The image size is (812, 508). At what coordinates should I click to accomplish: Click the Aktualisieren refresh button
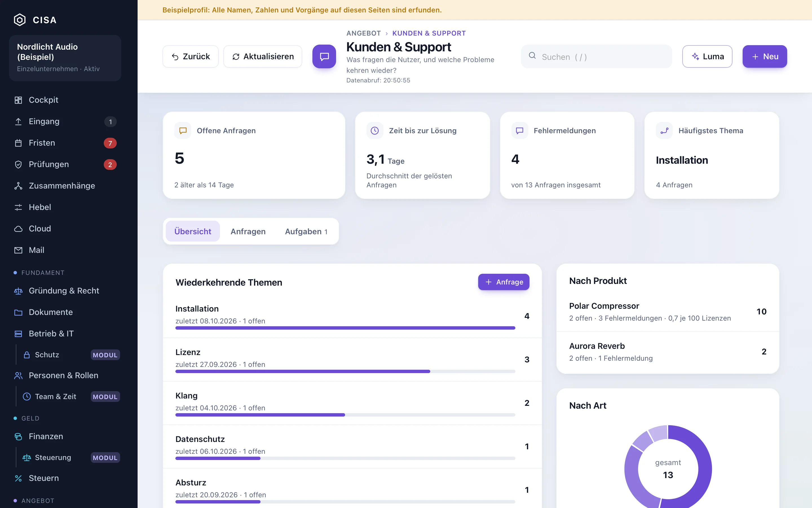(263, 56)
